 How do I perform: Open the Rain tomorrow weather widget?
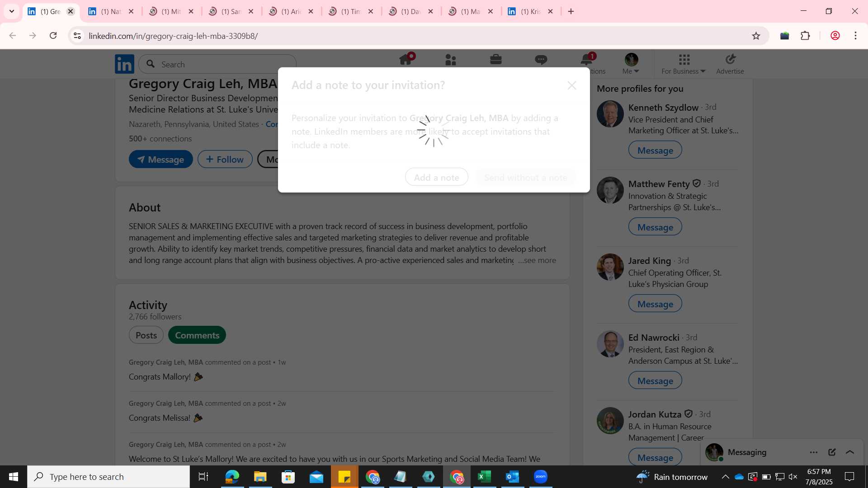pos(672,477)
